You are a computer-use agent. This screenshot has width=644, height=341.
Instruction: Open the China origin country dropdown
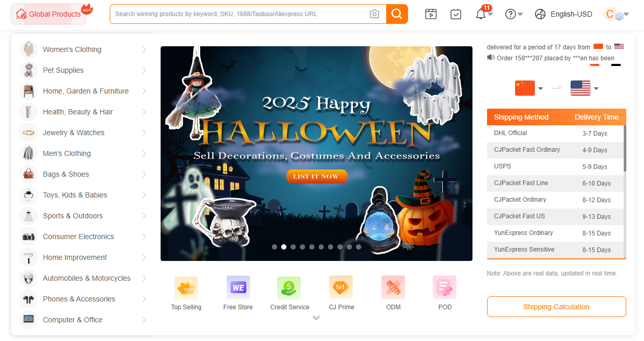coord(529,88)
